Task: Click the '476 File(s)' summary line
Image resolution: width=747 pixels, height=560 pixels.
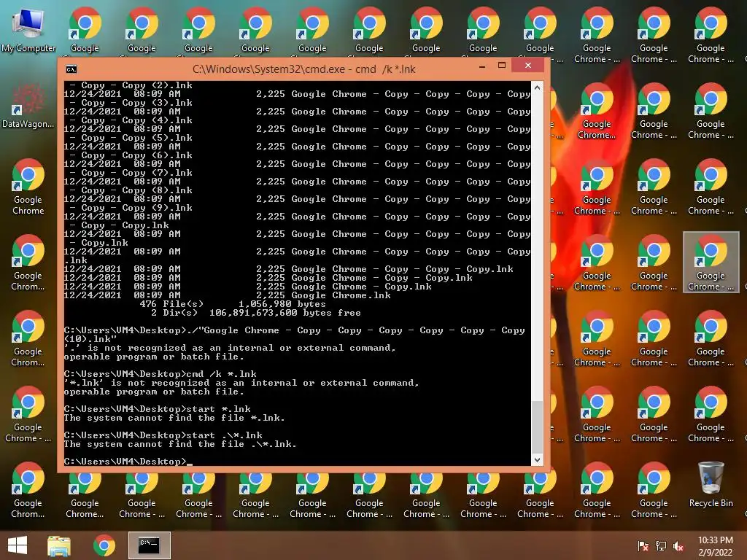Action: coord(233,304)
